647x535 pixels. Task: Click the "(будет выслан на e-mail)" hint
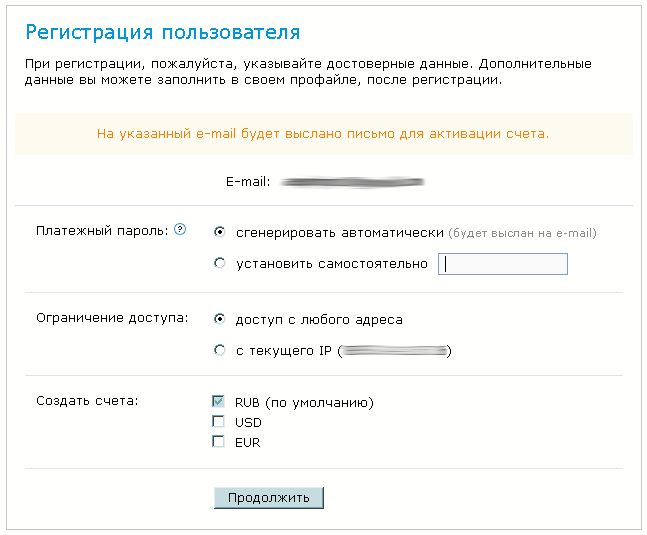522,233
